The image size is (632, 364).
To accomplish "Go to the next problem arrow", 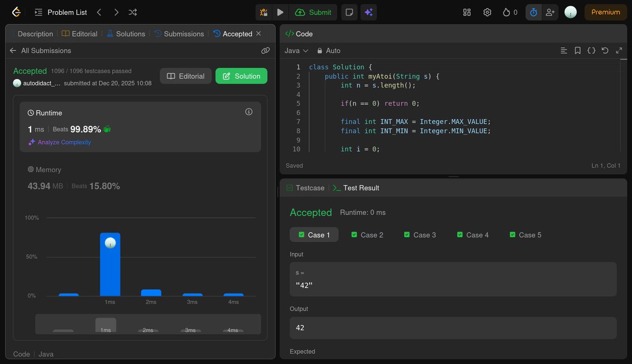I will pos(116,12).
